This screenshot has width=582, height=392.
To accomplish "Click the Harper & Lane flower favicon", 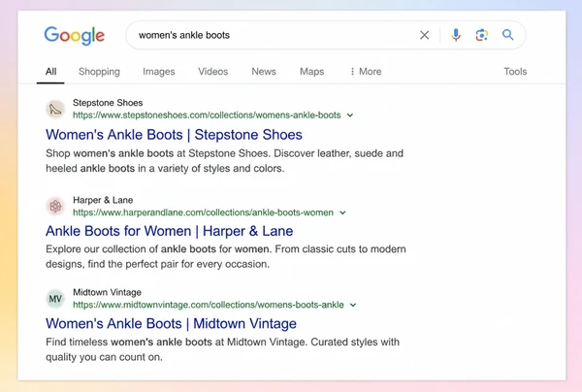I will pos(55,207).
